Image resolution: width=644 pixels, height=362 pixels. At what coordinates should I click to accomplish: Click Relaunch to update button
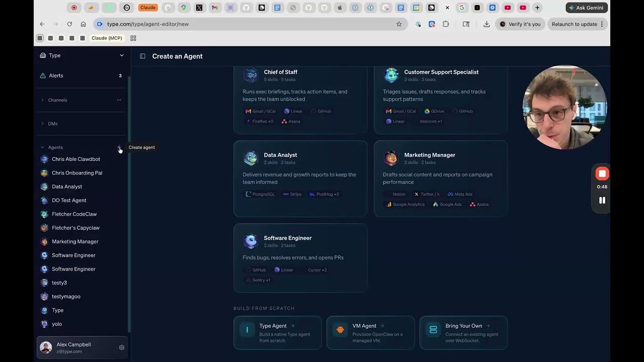pyautogui.click(x=578, y=24)
